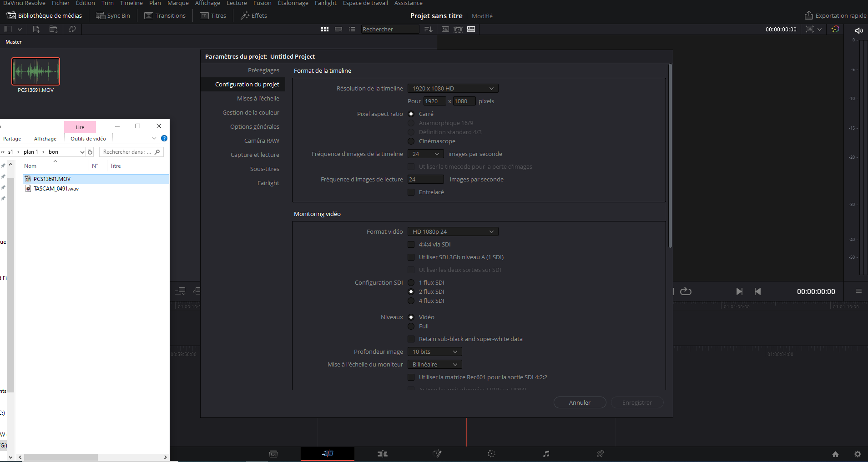
Task: Toggle the loop playback icon
Action: coord(686,291)
